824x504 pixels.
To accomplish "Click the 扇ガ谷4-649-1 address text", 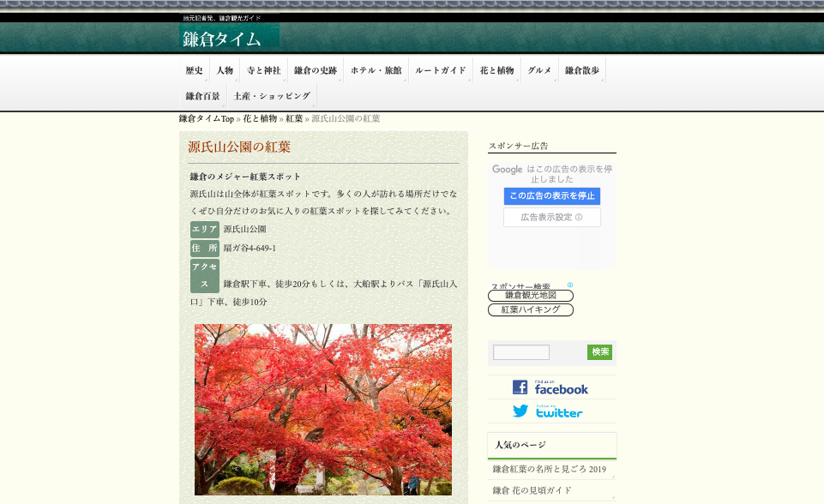I will coord(250,248).
